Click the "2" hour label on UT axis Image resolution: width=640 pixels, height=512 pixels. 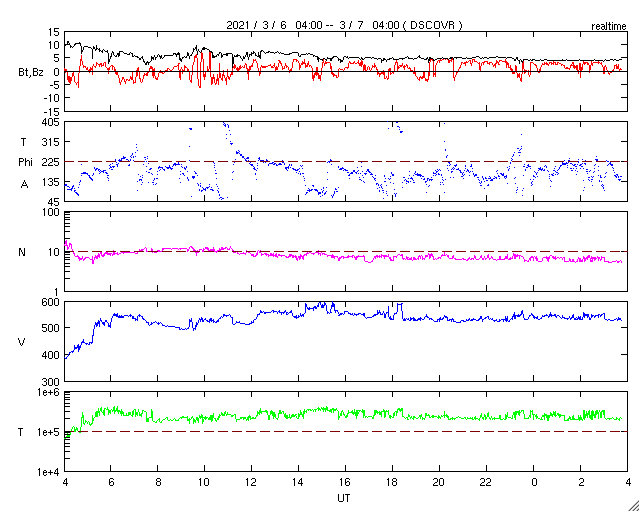click(x=581, y=482)
